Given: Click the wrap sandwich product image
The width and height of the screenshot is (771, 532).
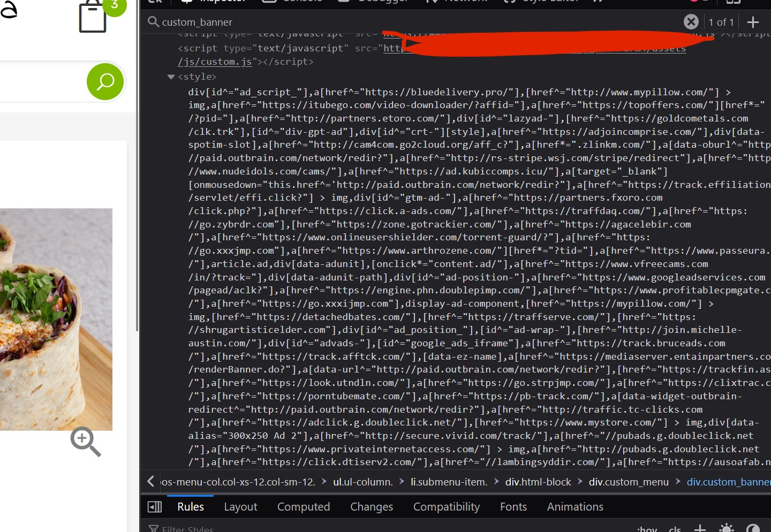Looking at the screenshot, I should pos(56,320).
